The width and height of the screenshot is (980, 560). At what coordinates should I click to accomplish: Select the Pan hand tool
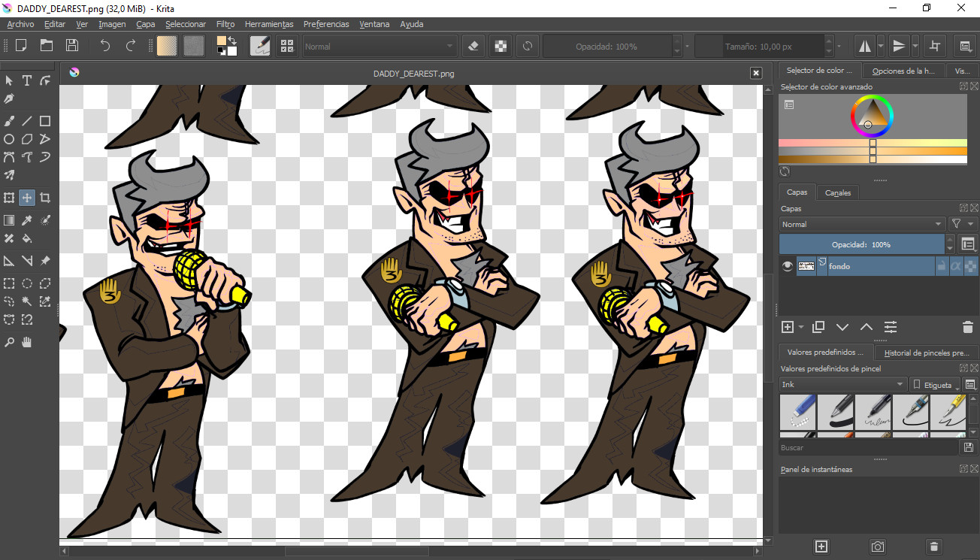point(27,342)
